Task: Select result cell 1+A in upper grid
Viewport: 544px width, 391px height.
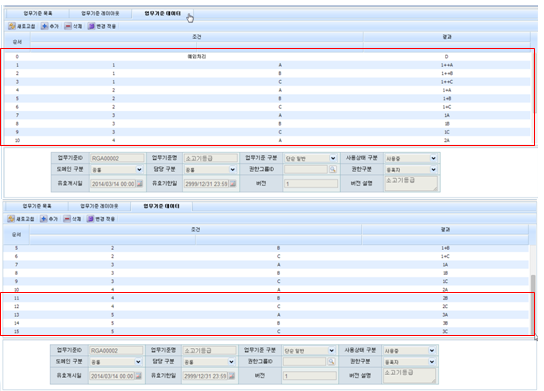Action: click(447, 90)
